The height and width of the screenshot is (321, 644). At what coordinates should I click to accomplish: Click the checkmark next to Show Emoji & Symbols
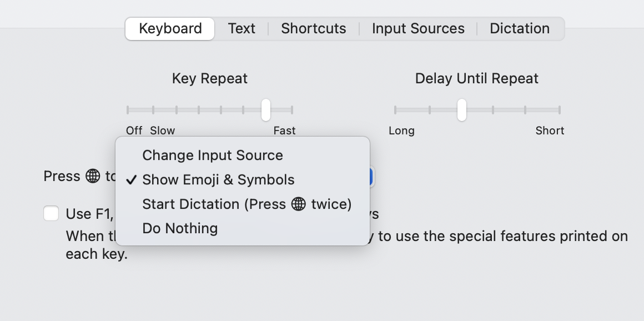pyautogui.click(x=132, y=180)
